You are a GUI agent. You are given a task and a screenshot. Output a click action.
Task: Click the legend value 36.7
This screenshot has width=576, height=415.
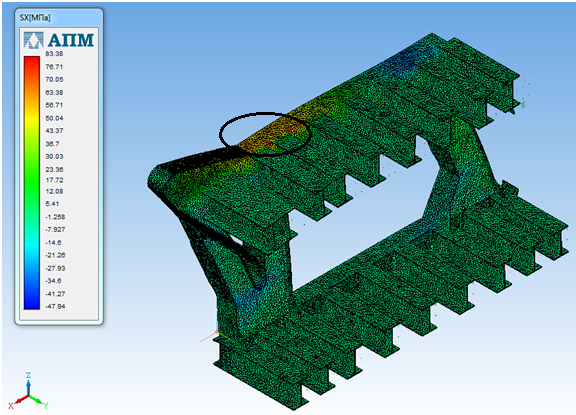[52, 144]
